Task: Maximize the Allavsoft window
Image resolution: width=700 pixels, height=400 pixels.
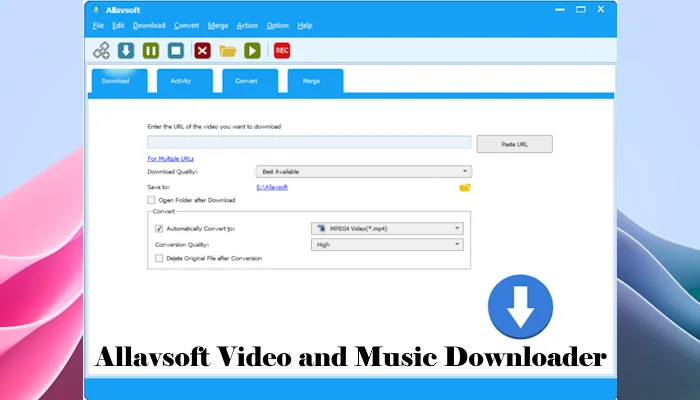Action: click(x=580, y=9)
